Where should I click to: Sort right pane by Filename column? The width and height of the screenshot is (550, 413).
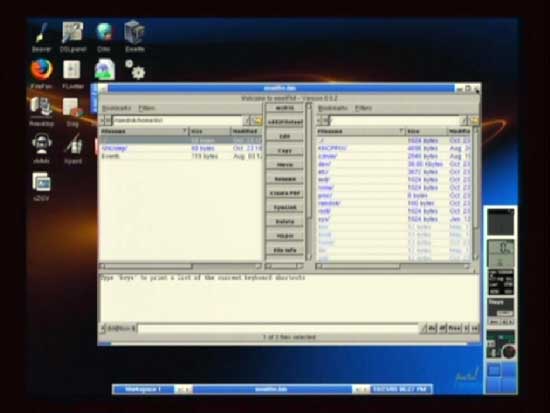[x=361, y=131]
